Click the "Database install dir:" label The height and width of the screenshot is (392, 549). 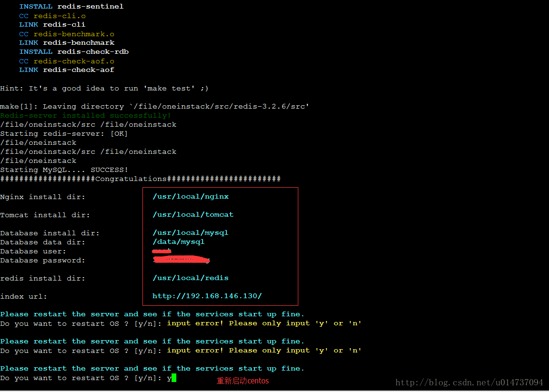(x=50, y=233)
